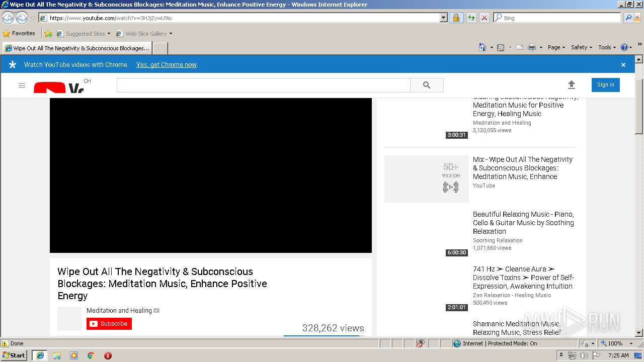Click Internet Explorer icon in taskbar
Screen dimensions: 644x362
[40, 355]
